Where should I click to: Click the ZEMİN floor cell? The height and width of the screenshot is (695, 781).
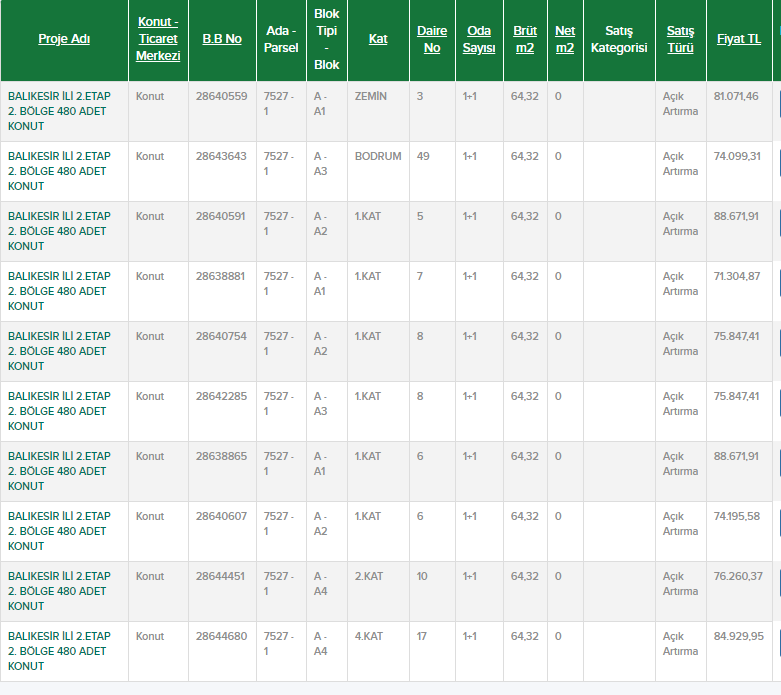tap(370, 97)
